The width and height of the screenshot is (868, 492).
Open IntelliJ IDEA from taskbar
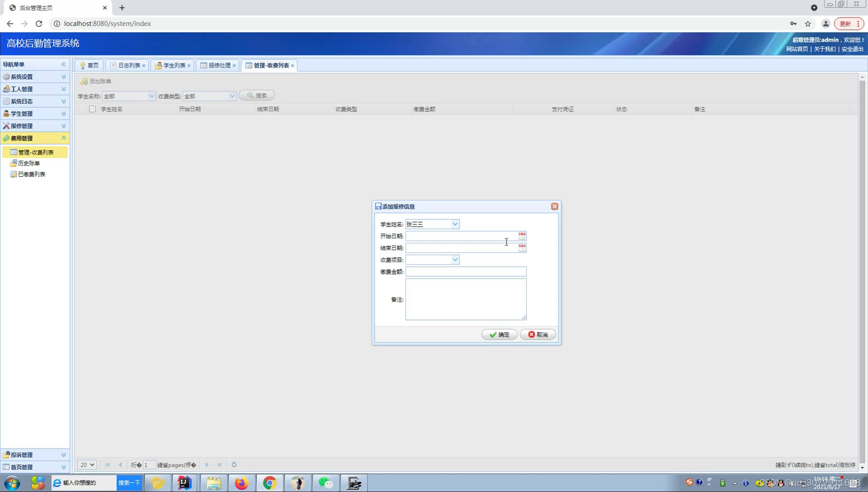point(184,483)
